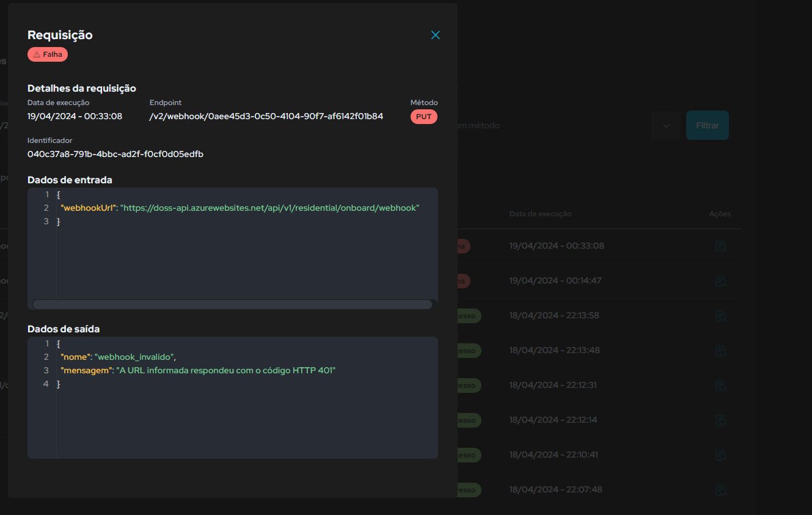Click the Filtrar button in background page
The height and width of the screenshot is (515, 812).
tap(708, 125)
